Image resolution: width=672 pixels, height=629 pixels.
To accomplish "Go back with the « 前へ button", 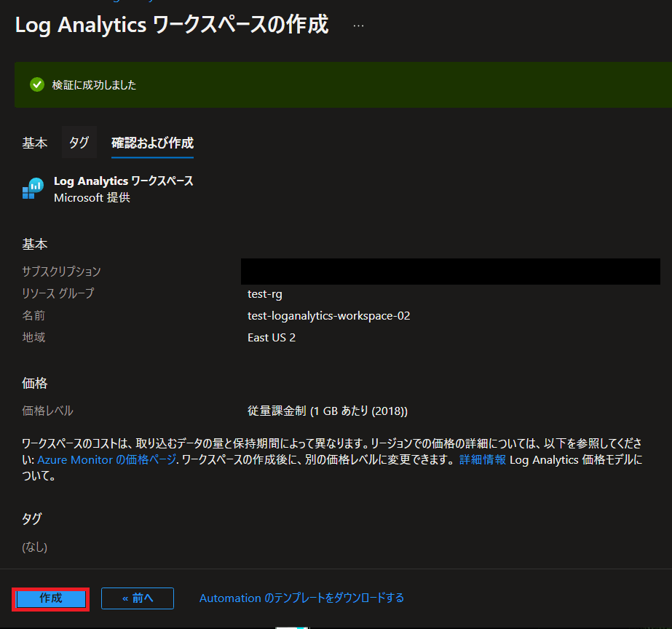I will pyautogui.click(x=138, y=598).
